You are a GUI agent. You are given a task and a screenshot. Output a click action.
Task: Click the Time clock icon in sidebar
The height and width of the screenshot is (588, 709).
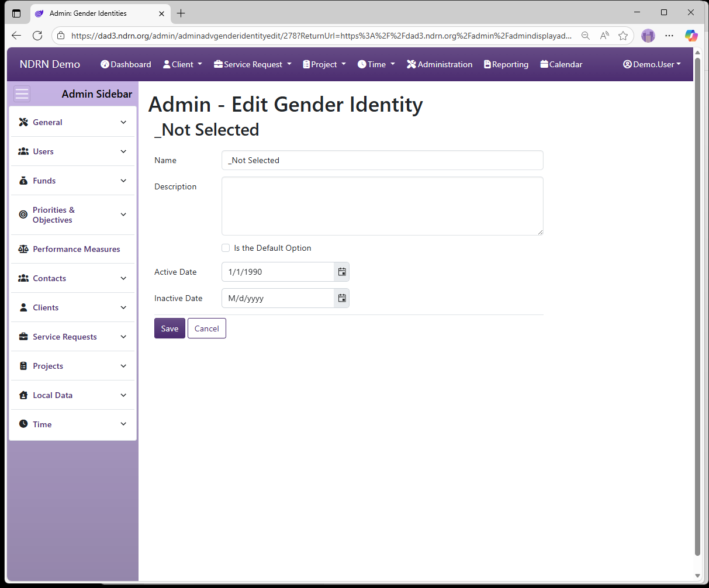pyautogui.click(x=23, y=424)
